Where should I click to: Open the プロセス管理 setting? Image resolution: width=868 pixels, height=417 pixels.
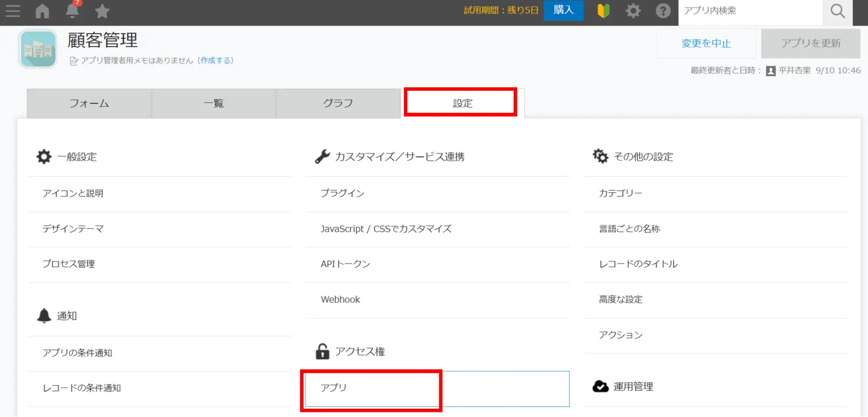point(69,264)
